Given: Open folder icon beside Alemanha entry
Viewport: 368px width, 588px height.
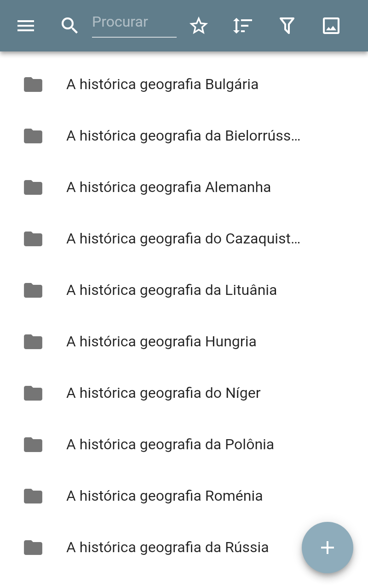Looking at the screenshot, I should pos(33,187).
